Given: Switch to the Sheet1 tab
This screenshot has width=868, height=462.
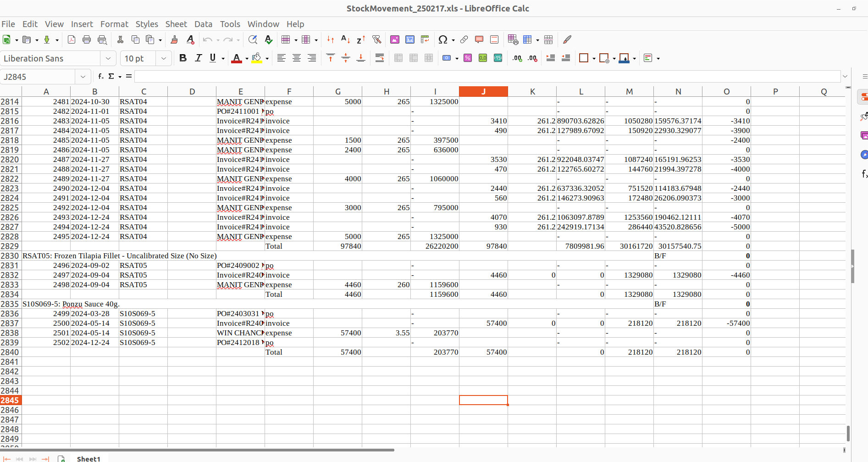Looking at the screenshot, I should 88,459.
